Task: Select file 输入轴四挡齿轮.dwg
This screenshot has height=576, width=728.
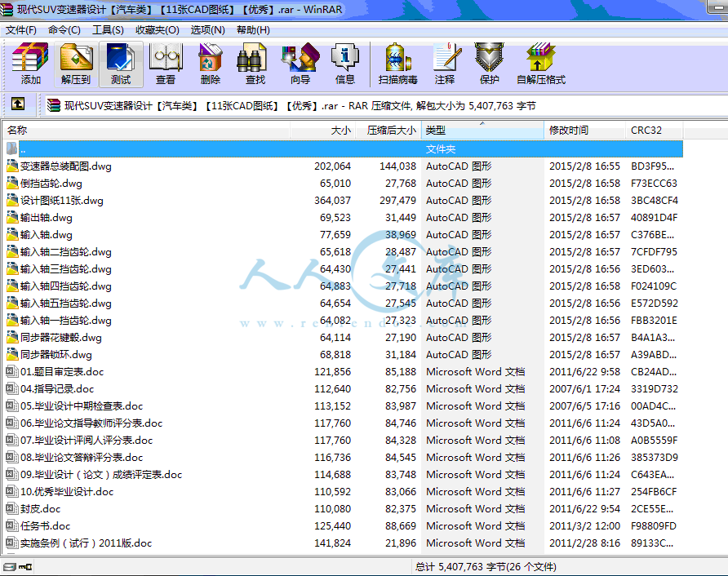Action: tap(65, 286)
